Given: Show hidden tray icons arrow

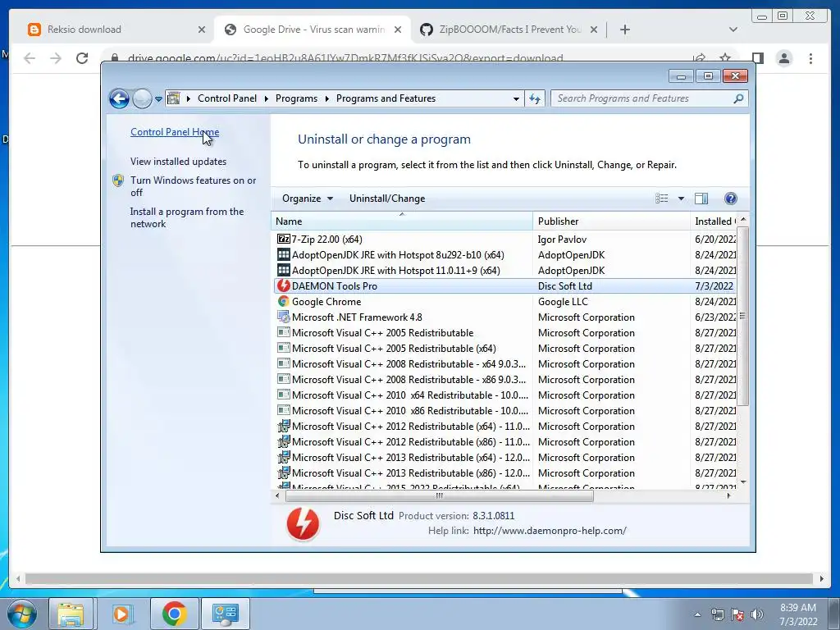Looking at the screenshot, I should pyautogui.click(x=697, y=614).
